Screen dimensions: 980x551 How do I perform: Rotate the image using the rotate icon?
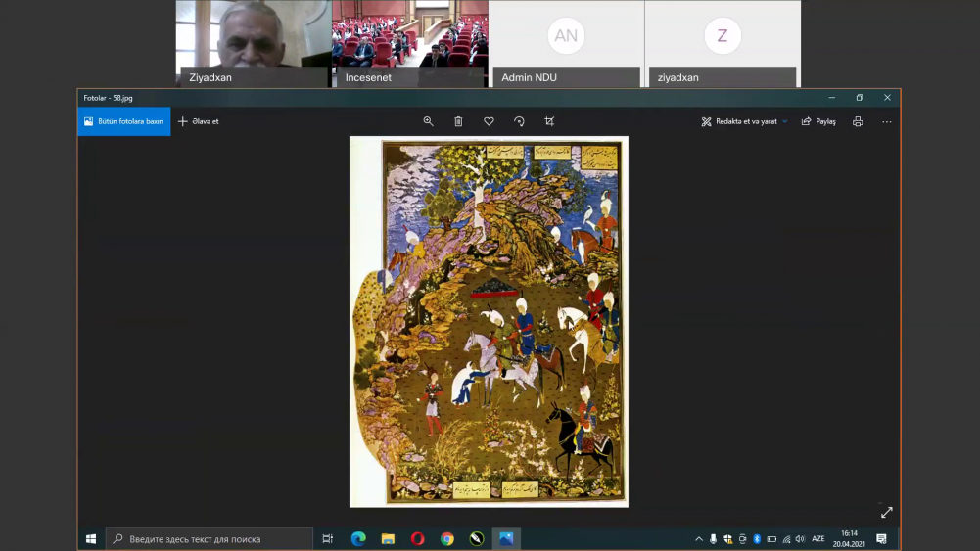519,121
